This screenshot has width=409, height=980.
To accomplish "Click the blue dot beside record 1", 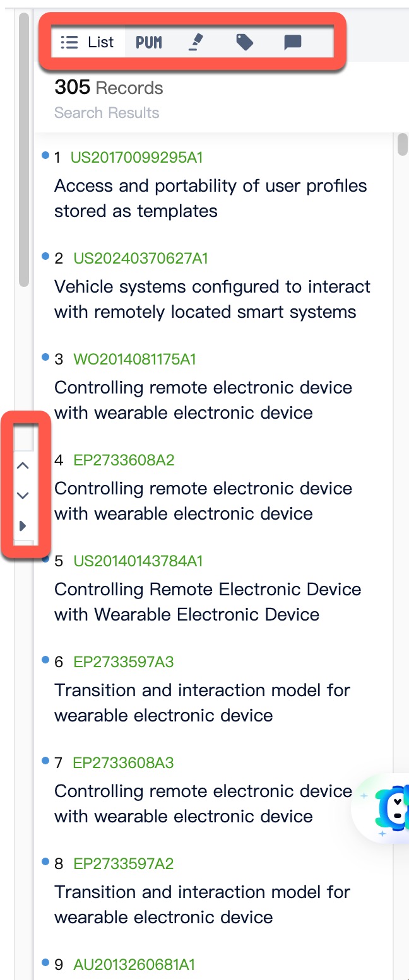I will 45,155.
